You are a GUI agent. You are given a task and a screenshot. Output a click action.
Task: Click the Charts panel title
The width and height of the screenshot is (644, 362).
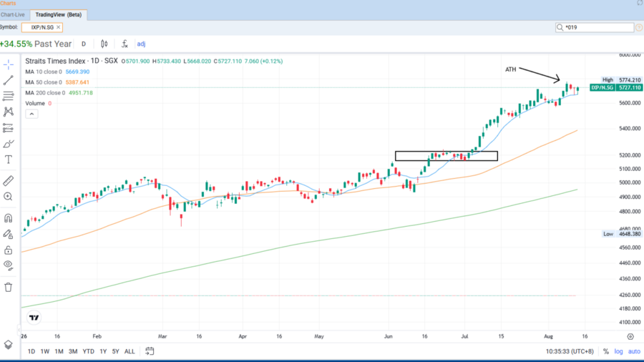click(x=8, y=4)
